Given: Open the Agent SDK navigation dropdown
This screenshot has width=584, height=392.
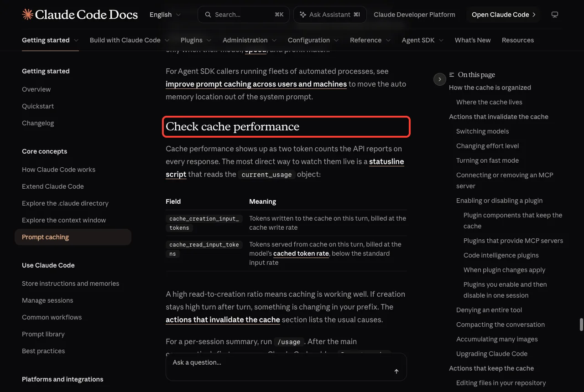Looking at the screenshot, I should click(423, 40).
